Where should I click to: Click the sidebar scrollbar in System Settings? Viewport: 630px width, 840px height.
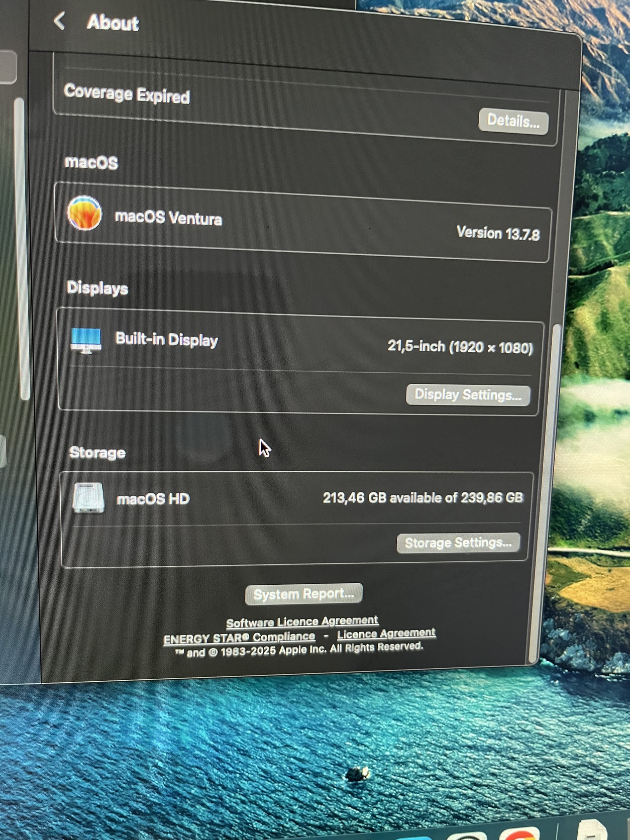pos(22,249)
